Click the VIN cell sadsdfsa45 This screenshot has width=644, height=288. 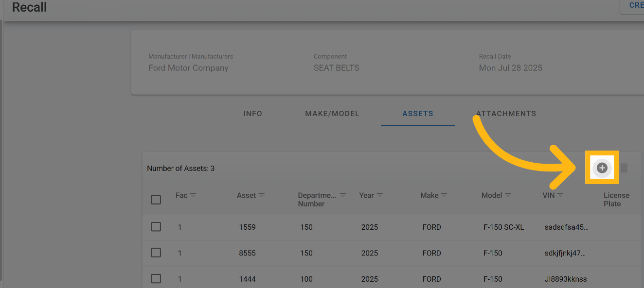coord(565,227)
